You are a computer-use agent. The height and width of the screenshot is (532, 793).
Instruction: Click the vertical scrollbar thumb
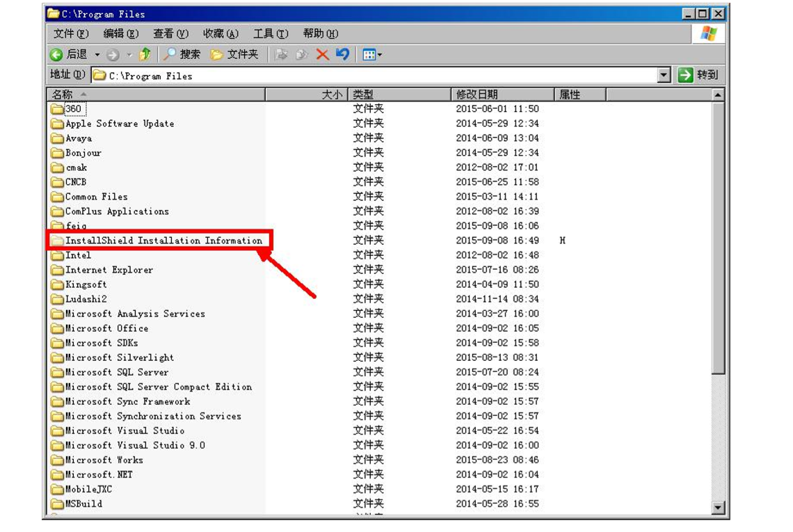(718, 239)
